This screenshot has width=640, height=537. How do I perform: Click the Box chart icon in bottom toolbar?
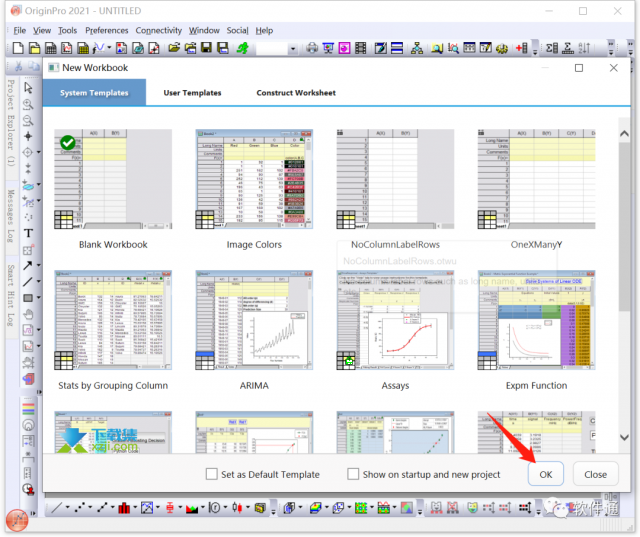170,508
